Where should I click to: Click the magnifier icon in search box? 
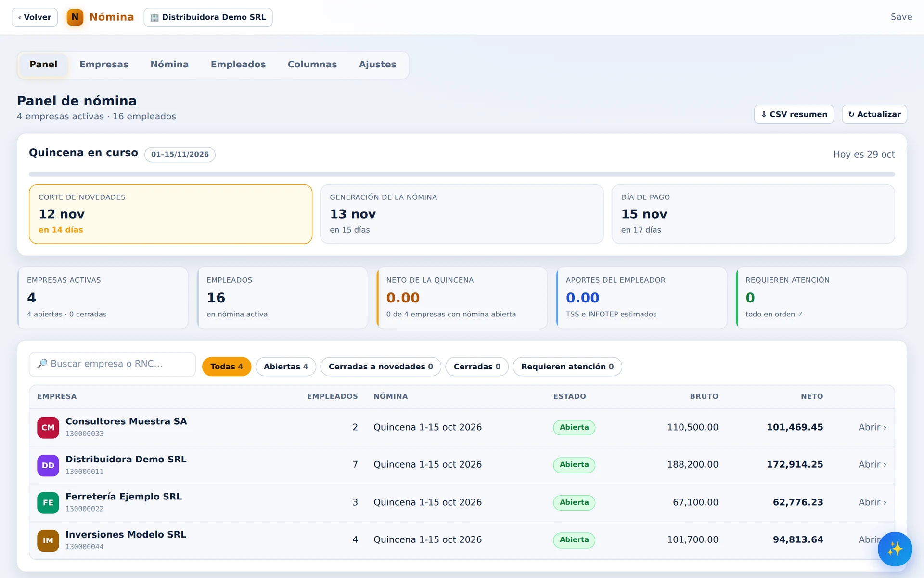pyautogui.click(x=42, y=364)
